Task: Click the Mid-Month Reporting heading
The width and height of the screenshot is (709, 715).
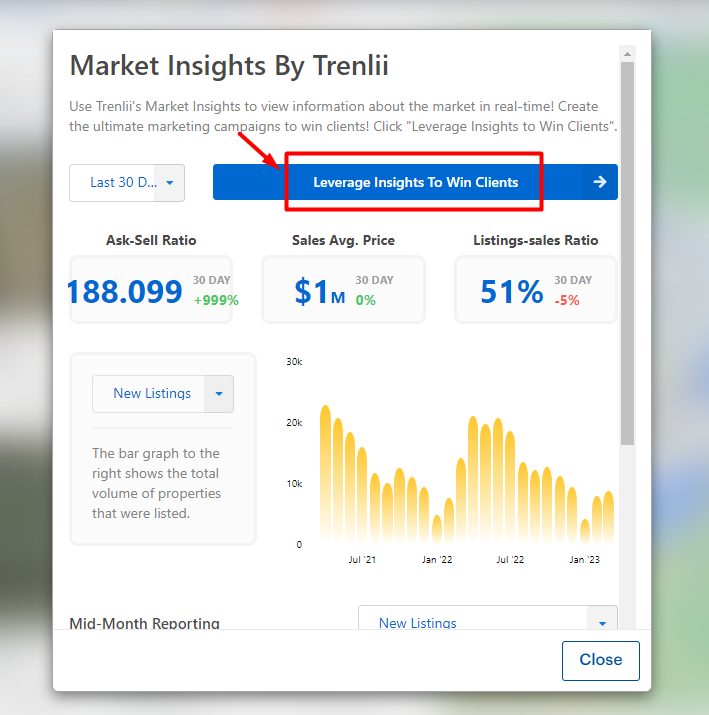Action: click(x=145, y=623)
